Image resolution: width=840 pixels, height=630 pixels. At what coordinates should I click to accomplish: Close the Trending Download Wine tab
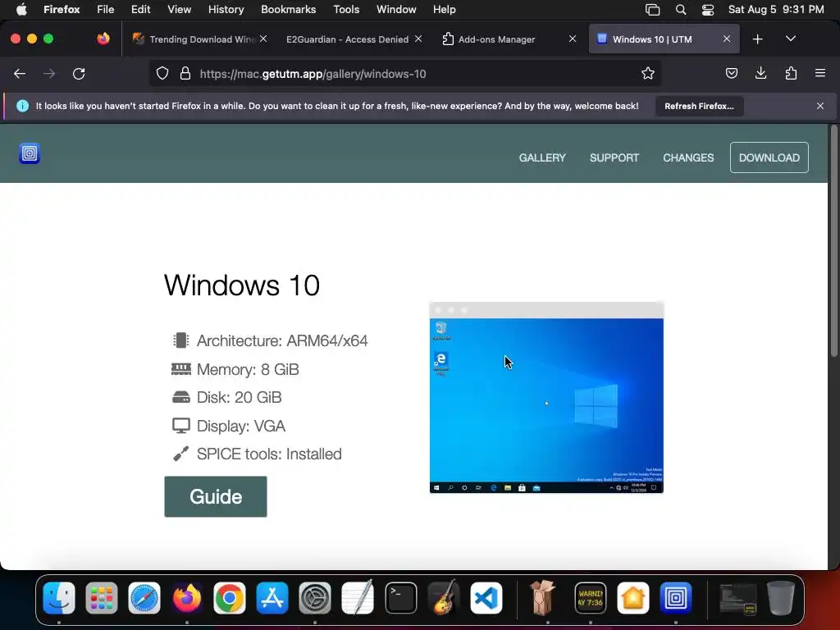coord(263,39)
